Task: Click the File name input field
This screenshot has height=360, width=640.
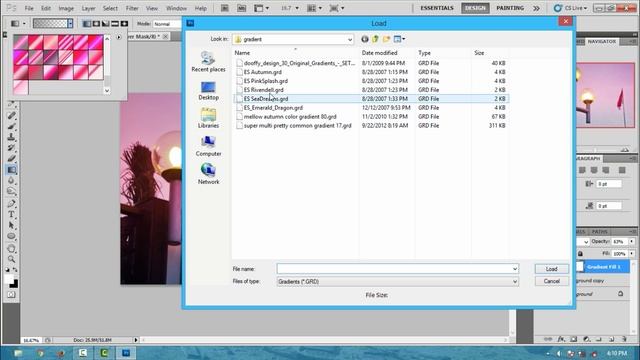Action: (394, 269)
